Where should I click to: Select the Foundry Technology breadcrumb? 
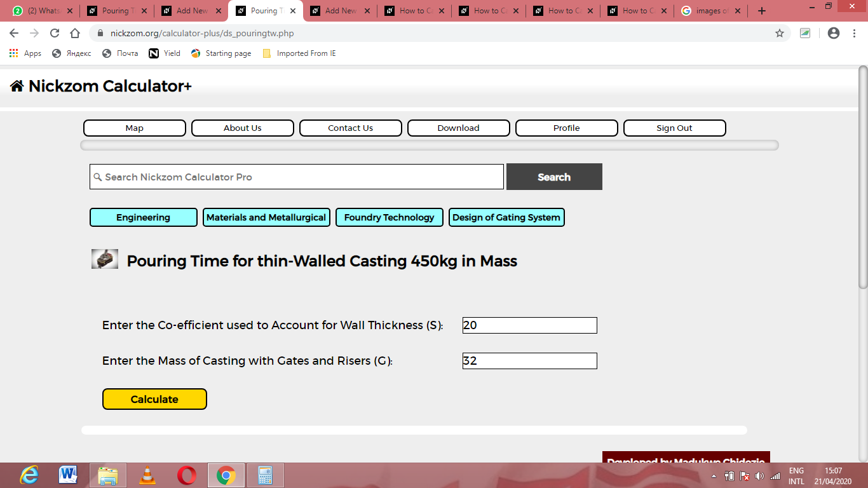[390, 217]
